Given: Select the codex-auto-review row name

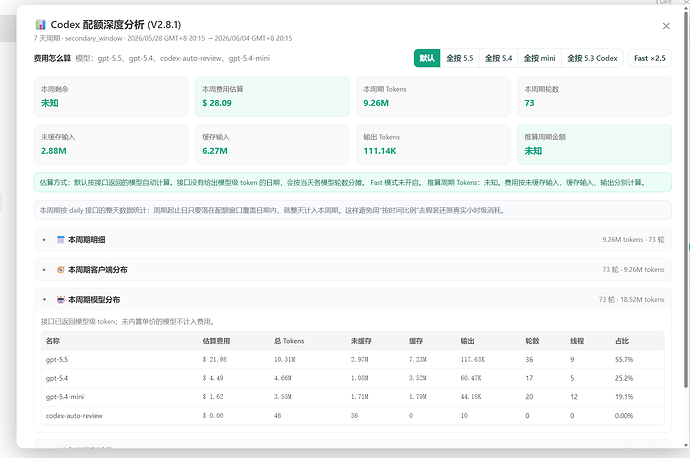Looking at the screenshot, I should (x=74, y=416).
